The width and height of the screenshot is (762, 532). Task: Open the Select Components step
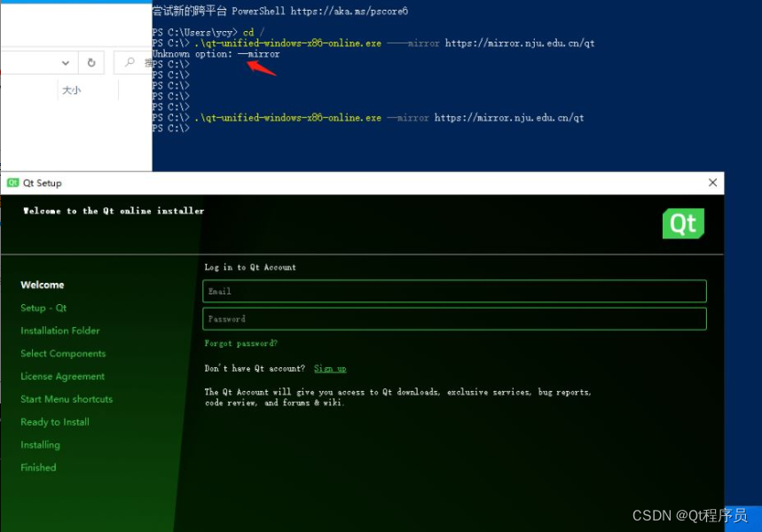point(62,353)
